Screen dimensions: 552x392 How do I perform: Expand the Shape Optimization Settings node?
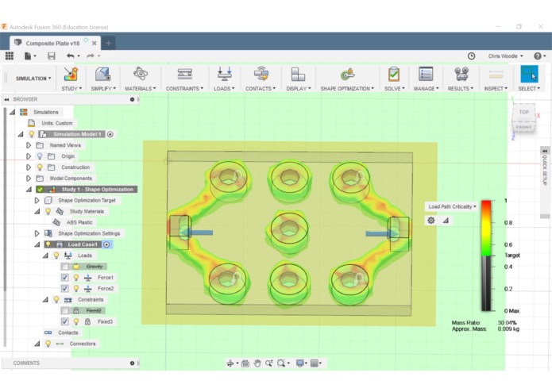[37, 233]
